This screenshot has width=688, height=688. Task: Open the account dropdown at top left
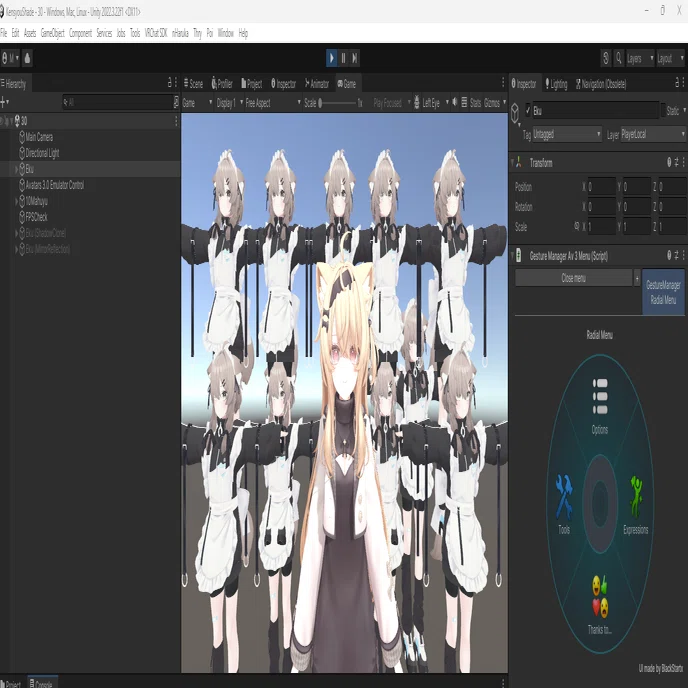pyautogui.click(x=11, y=58)
